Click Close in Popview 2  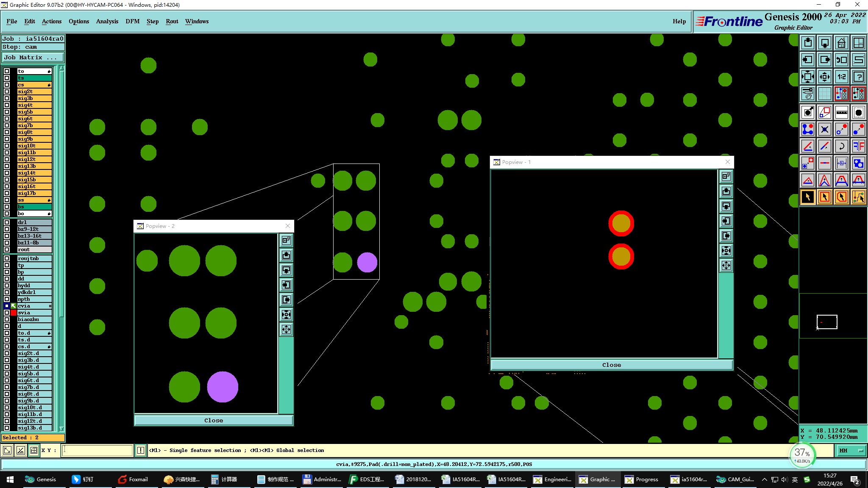[213, 420]
